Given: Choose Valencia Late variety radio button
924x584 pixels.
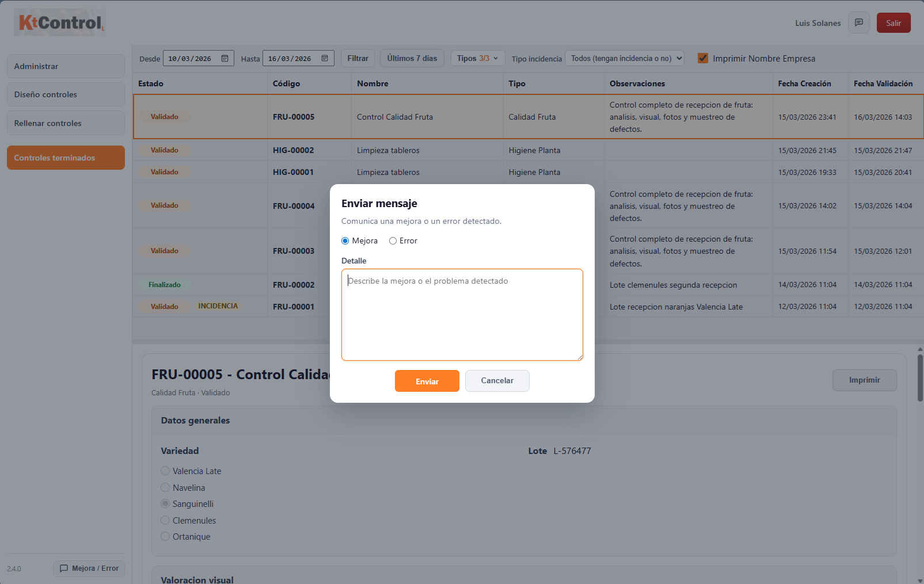Looking at the screenshot, I should [x=165, y=471].
